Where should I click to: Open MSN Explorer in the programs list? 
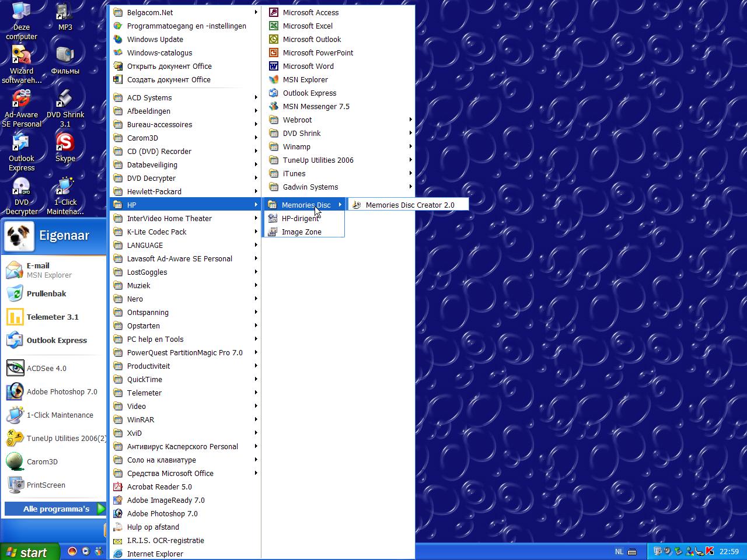click(338, 79)
